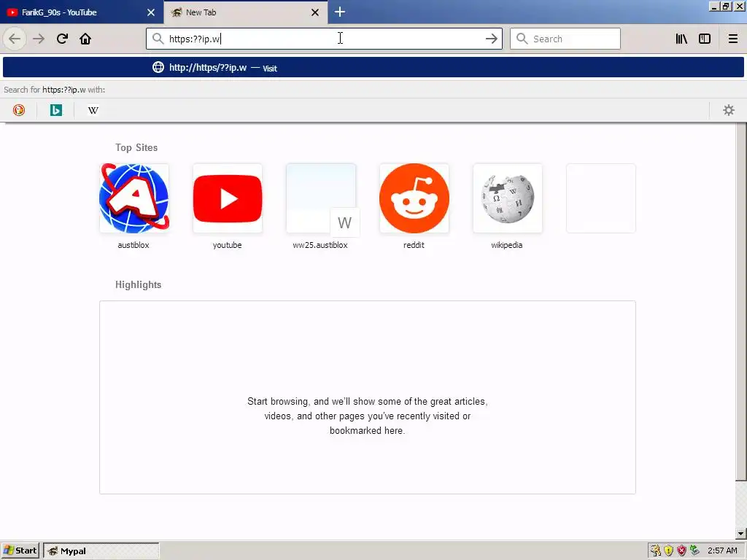Open the Windows Start button
The image size is (747, 560).
20,551
